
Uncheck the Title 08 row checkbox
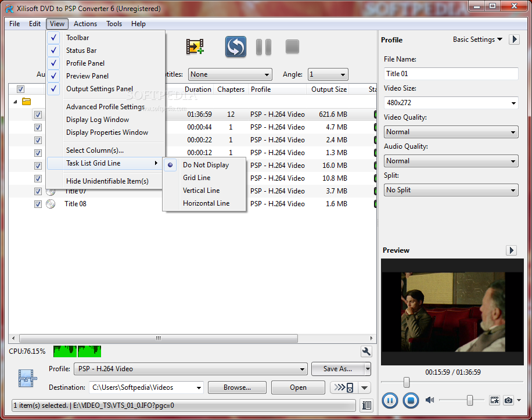coord(38,204)
